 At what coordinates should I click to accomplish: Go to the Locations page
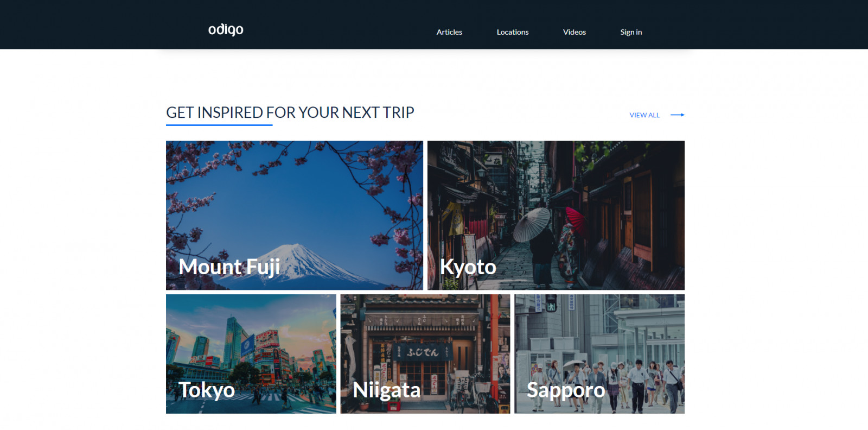pos(513,32)
